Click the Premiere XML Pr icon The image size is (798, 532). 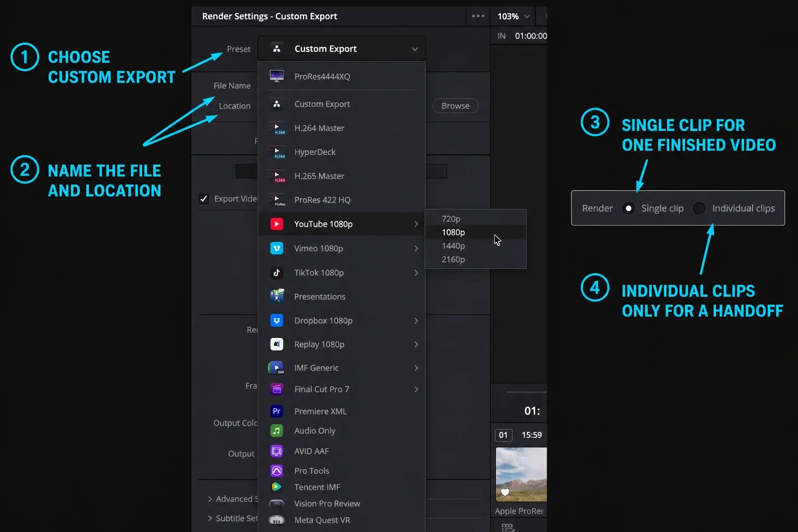276,411
